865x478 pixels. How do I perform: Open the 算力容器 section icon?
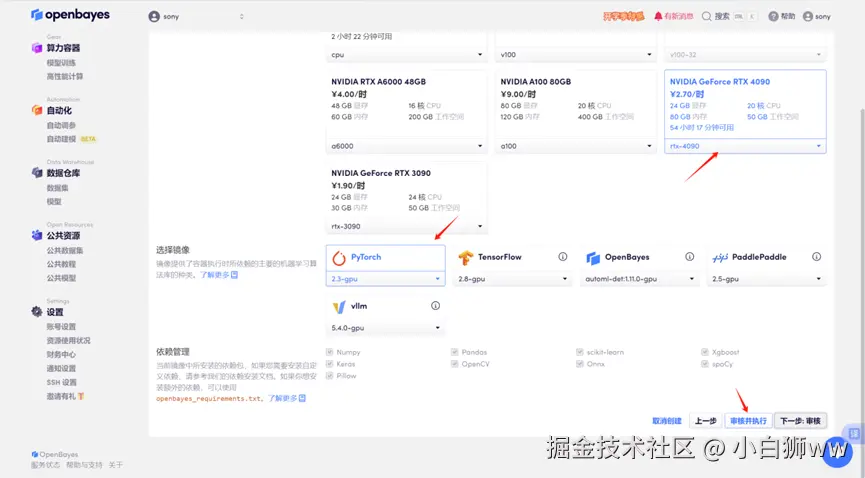pyautogui.click(x=37, y=48)
